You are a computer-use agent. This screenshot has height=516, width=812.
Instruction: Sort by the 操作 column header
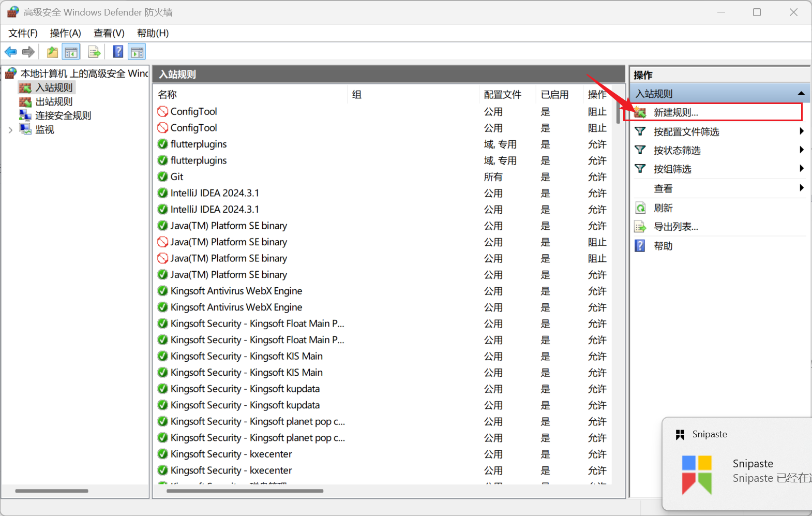click(x=597, y=95)
